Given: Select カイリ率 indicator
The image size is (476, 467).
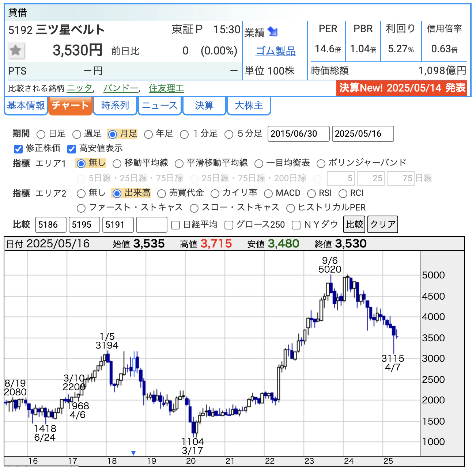Looking at the screenshot, I should [x=215, y=193].
